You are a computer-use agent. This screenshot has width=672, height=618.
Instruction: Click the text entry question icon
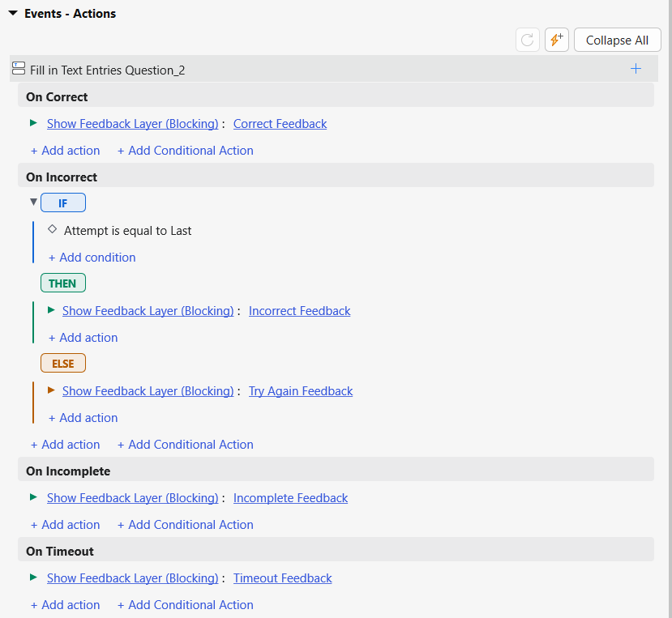(x=19, y=69)
